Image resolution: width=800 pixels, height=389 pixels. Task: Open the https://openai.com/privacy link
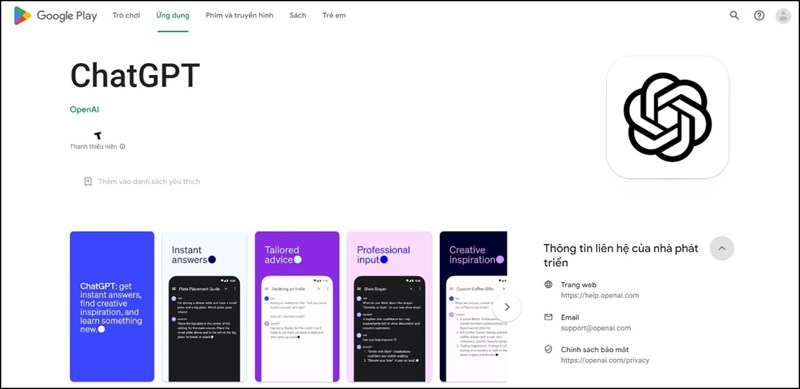point(605,360)
